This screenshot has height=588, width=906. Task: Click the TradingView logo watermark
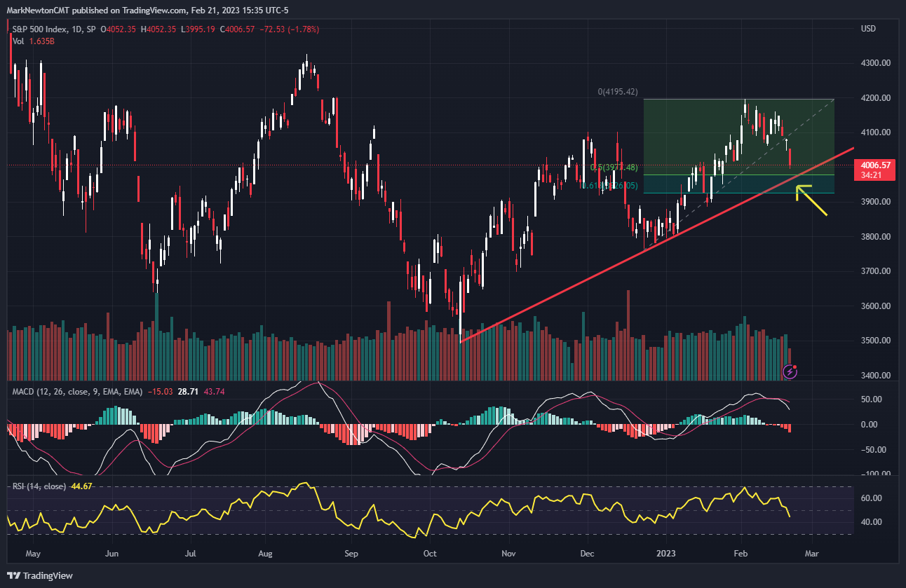tap(40, 575)
